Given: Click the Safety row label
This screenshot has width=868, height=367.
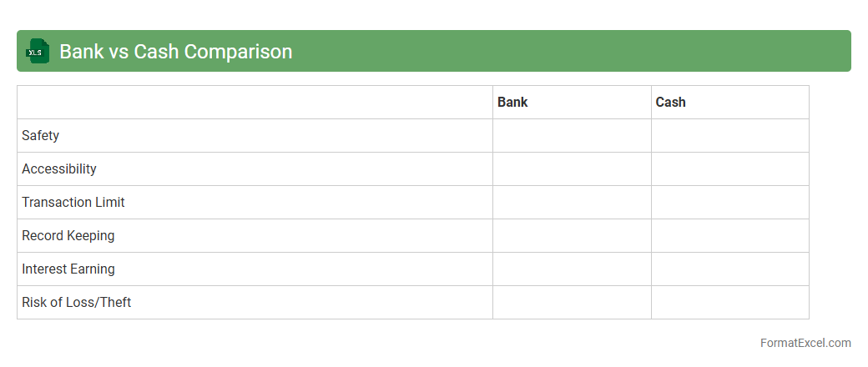Looking at the screenshot, I should 41,136.
